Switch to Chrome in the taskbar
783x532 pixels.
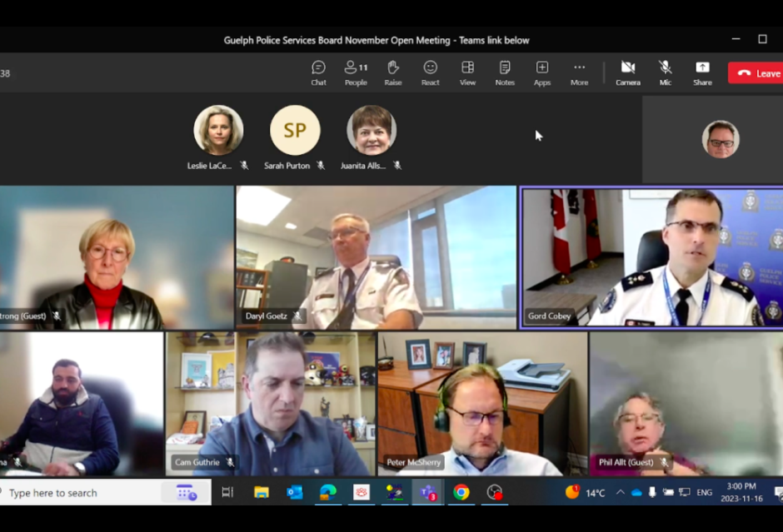[x=461, y=492]
